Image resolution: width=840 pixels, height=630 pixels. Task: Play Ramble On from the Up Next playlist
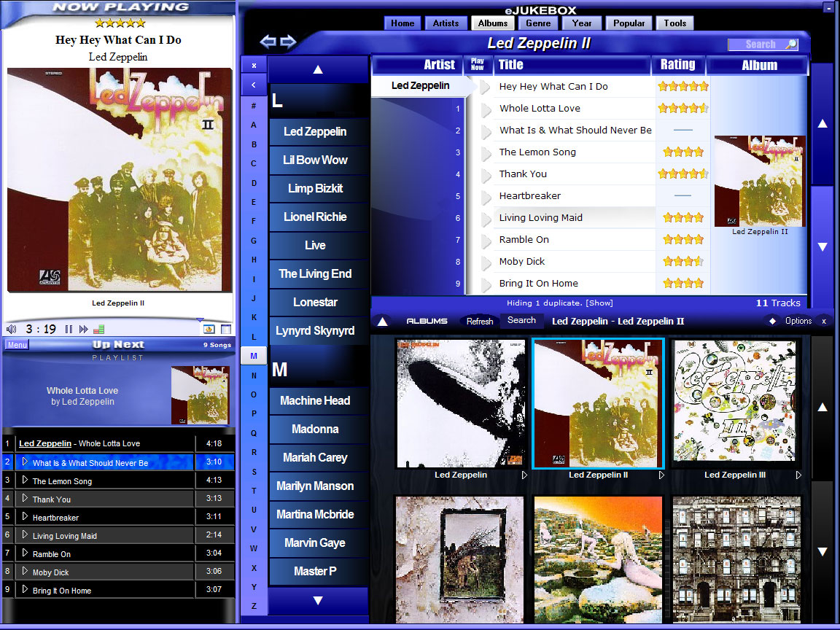[25, 553]
